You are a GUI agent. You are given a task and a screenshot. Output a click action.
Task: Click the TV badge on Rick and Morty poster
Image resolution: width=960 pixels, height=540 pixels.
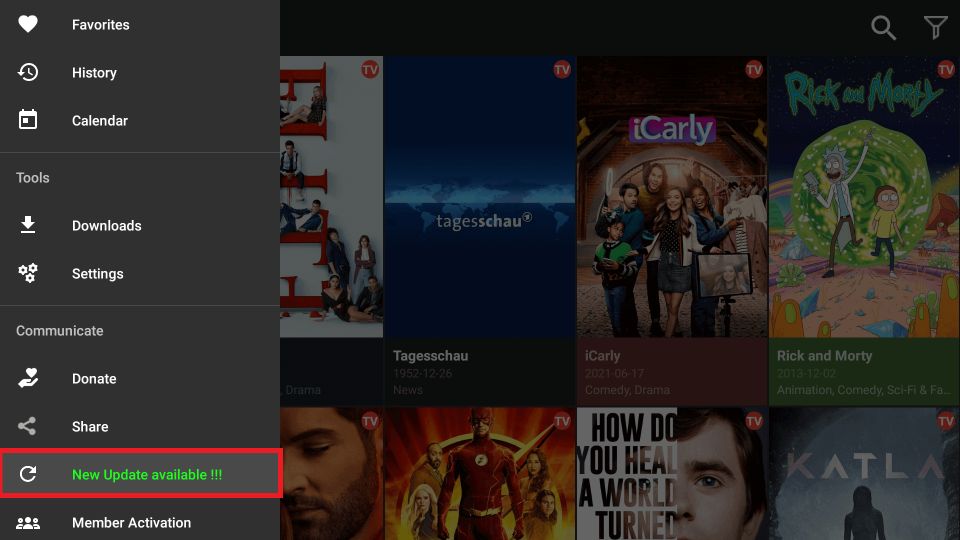(946, 70)
